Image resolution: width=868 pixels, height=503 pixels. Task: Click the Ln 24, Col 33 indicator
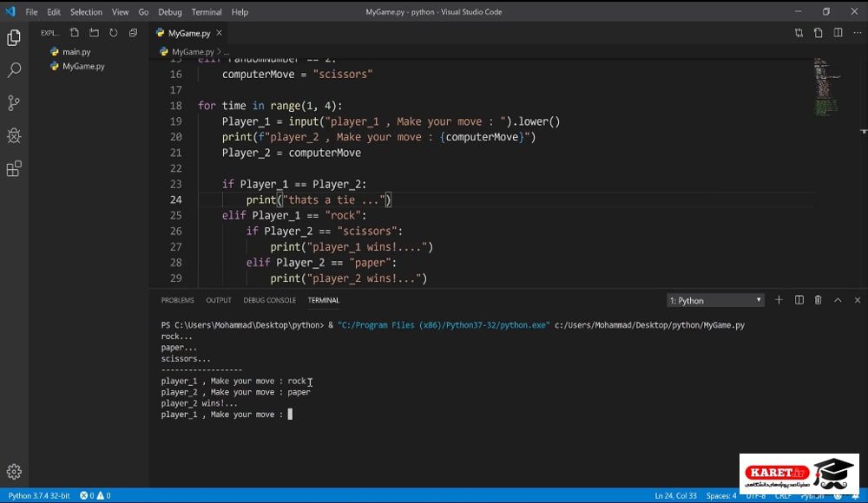click(x=675, y=496)
